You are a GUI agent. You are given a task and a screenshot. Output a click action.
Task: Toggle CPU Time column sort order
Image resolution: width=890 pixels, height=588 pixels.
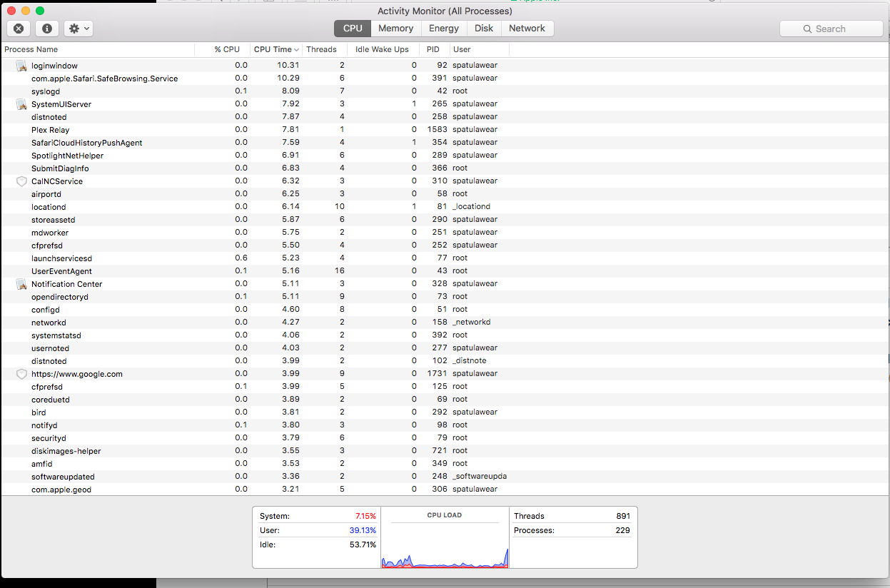(276, 49)
